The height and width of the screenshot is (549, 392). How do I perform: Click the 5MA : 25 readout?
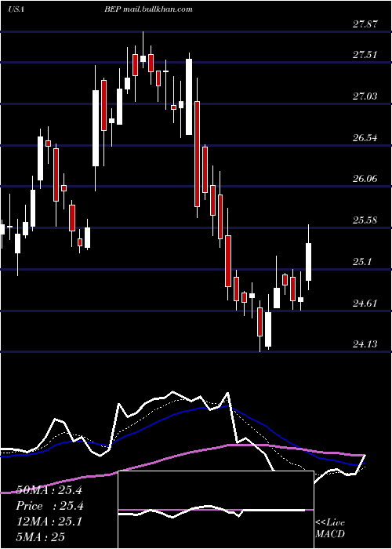click(41, 537)
